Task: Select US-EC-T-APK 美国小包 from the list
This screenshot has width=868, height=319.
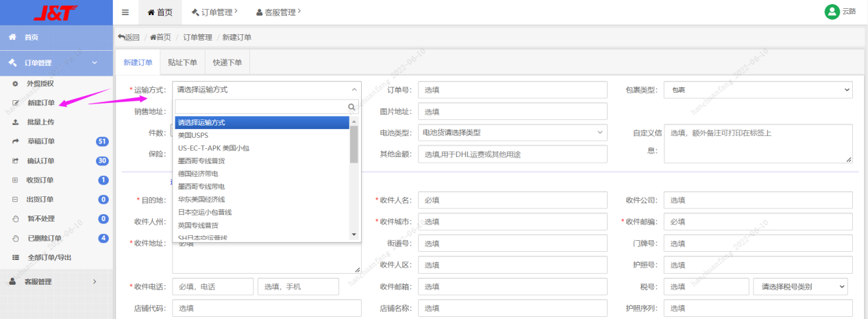Action: [262, 147]
